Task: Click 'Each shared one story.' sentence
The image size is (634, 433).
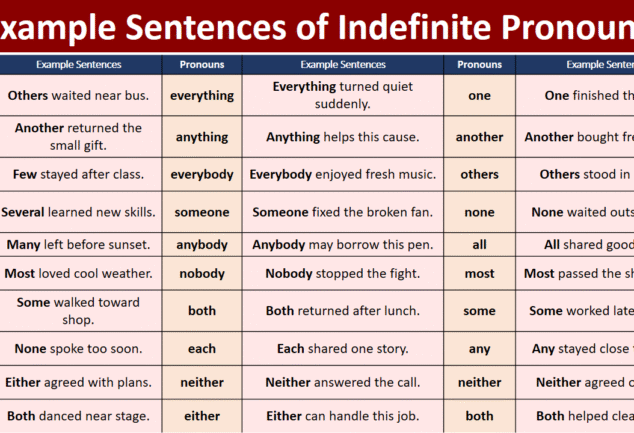Action: click(343, 349)
